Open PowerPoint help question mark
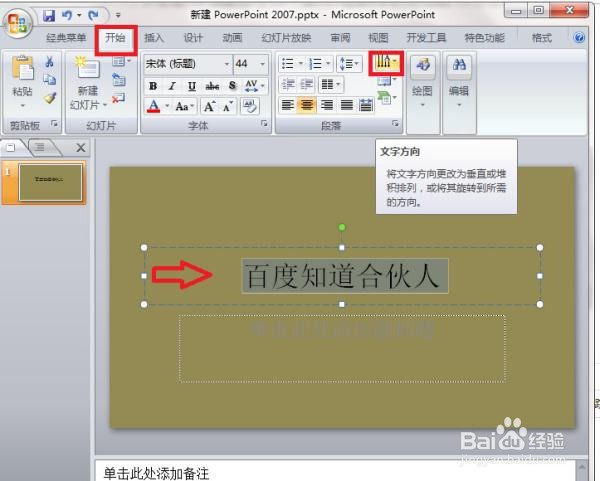 pos(579,38)
